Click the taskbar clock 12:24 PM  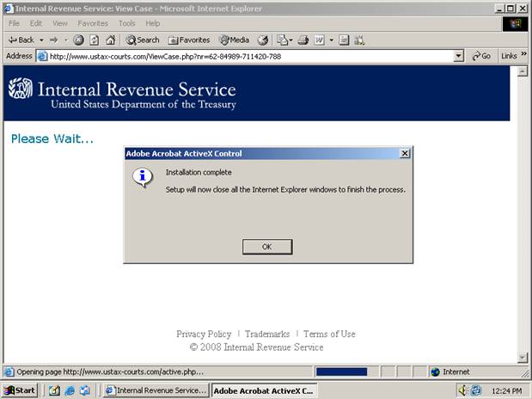pyautogui.click(x=506, y=391)
